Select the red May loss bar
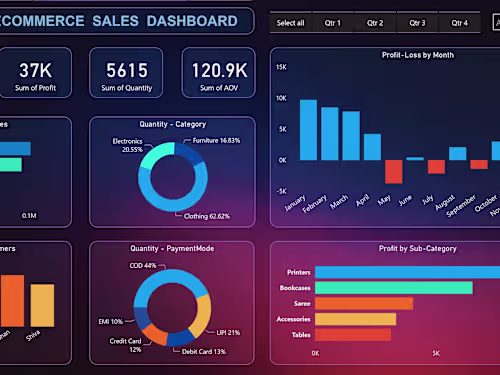Screen dimensions: 500x375 click(394, 172)
